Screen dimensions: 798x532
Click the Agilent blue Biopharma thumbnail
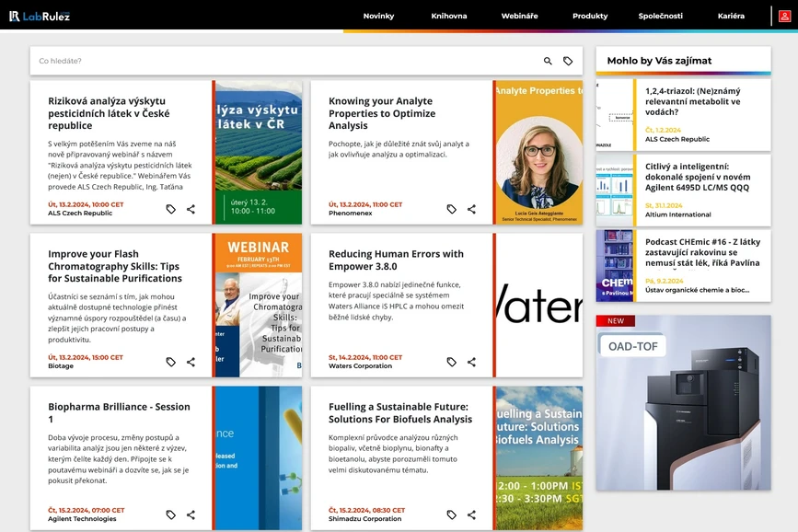pyautogui.click(x=259, y=457)
